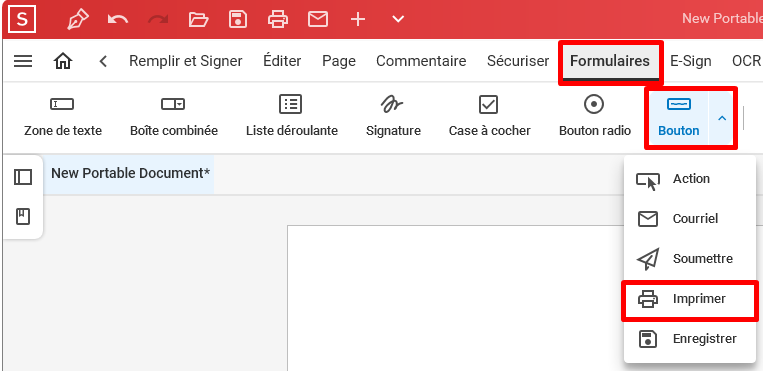This screenshot has height=371, width=763.
Task: Click the Soda PDF logo icon
Action: [x=22, y=19]
